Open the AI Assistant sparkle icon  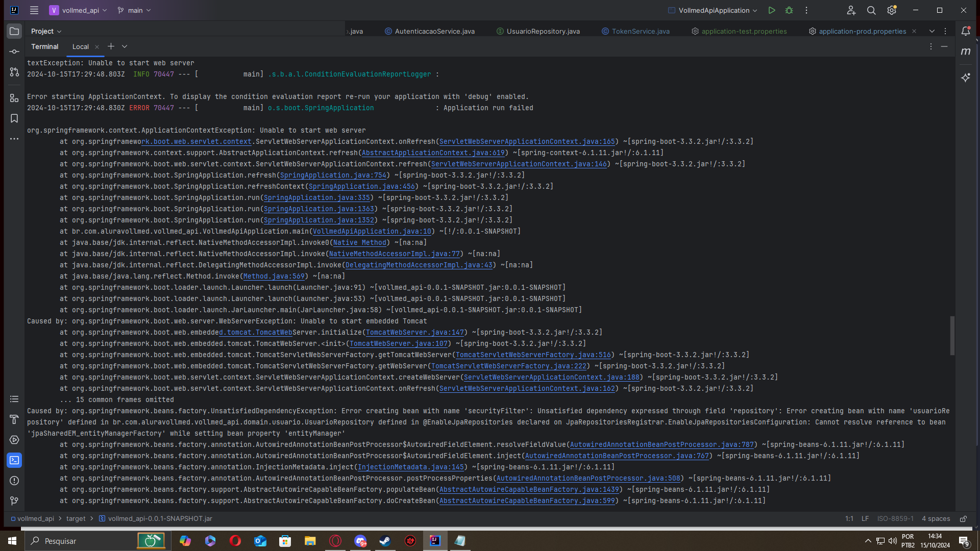coord(966,78)
